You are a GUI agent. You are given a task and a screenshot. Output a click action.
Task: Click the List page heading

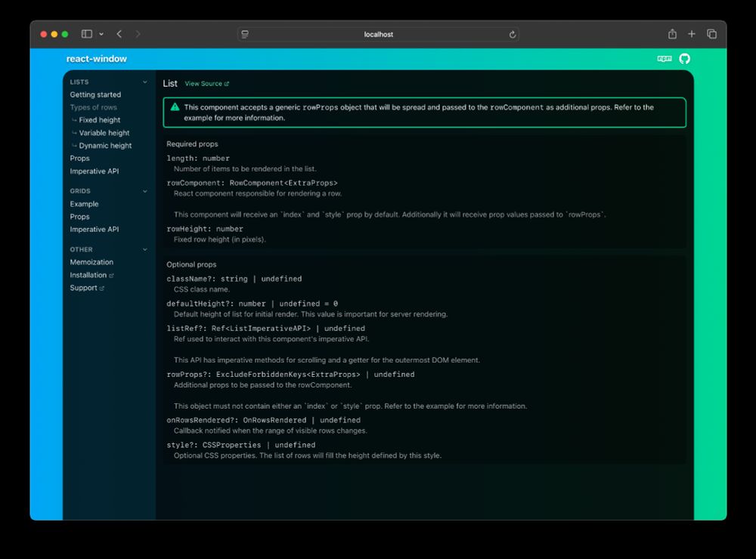click(170, 83)
